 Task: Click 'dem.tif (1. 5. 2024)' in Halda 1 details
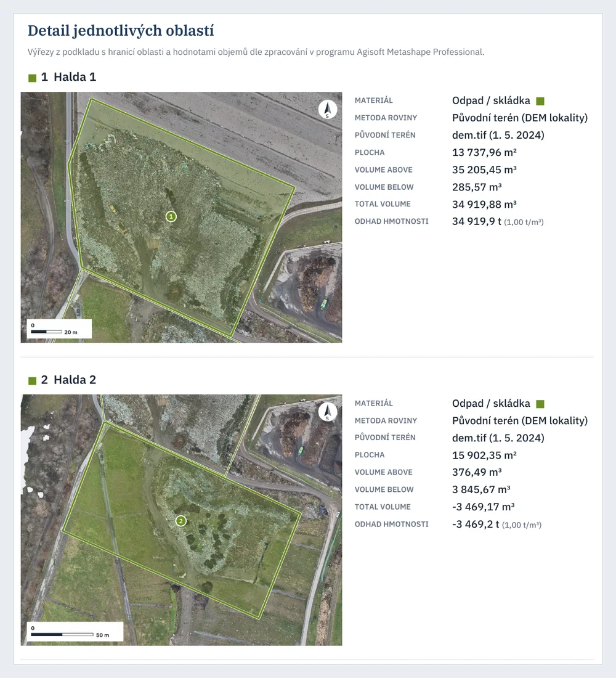click(498, 135)
